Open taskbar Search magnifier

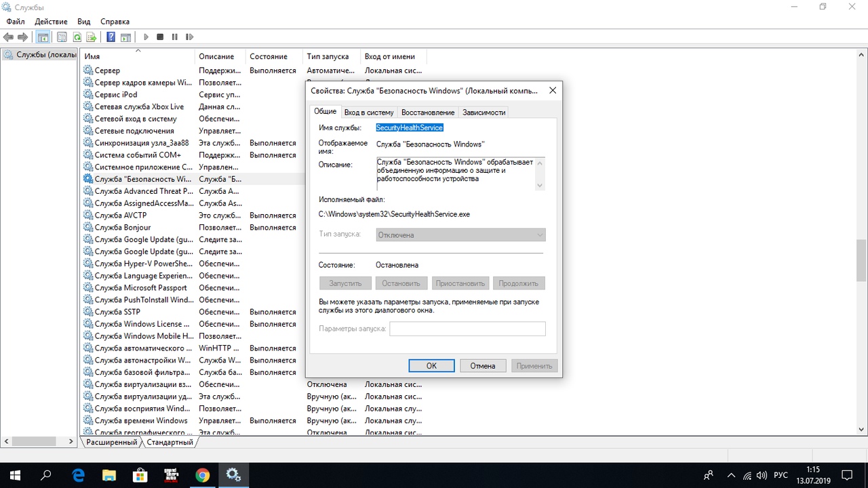tap(46, 475)
